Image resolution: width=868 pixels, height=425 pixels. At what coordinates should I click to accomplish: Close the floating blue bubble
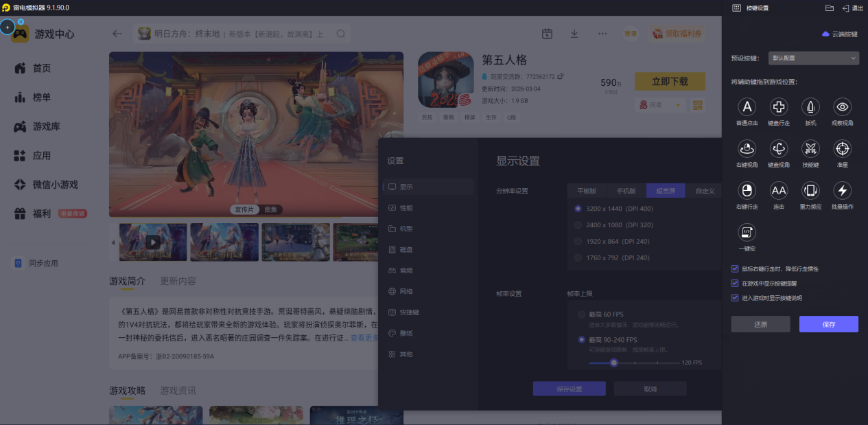[x=21, y=21]
